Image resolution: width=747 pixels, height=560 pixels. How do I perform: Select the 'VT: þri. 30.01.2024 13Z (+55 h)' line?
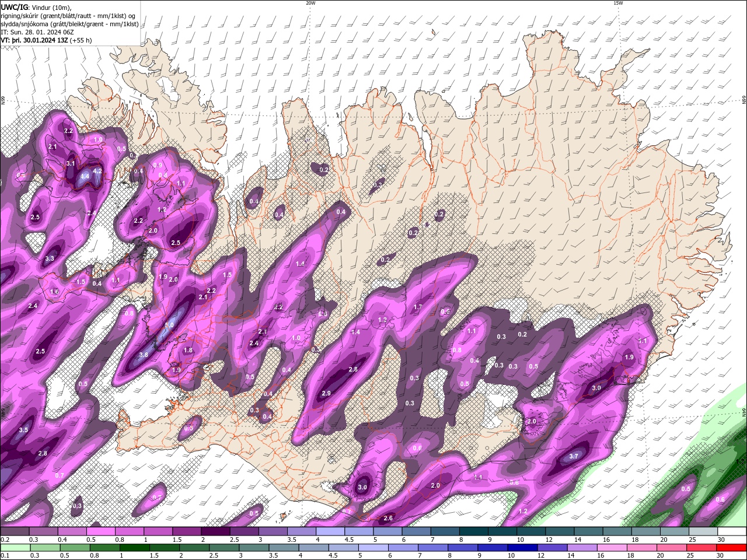(47, 40)
